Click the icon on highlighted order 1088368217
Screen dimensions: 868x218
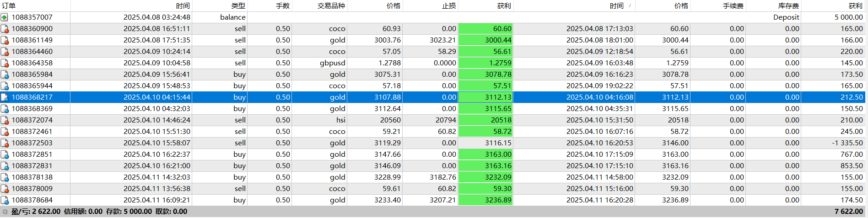point(5,97)
